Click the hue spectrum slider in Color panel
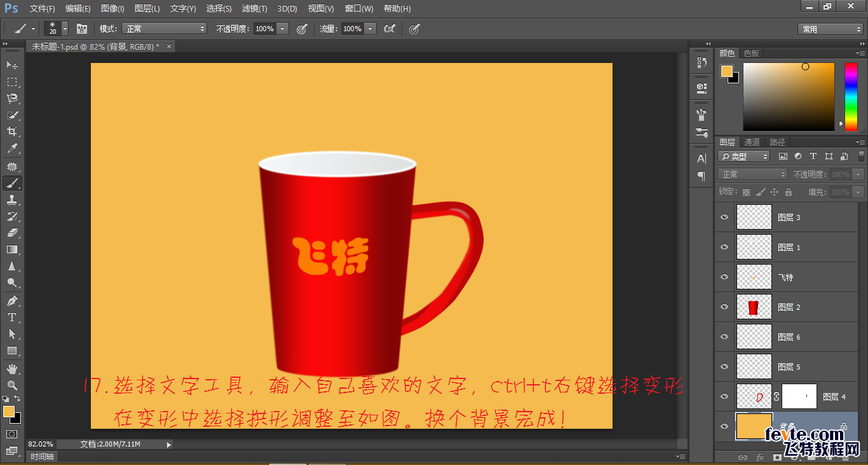868x465 pixels. point(850,97)
